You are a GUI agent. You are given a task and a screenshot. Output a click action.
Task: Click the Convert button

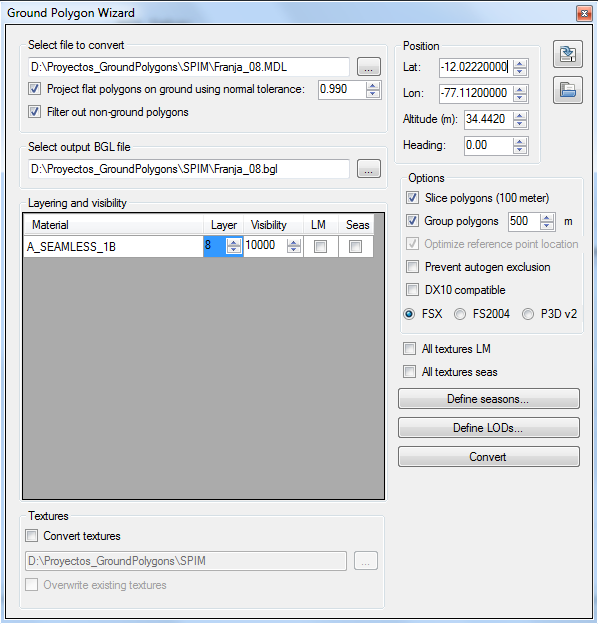click(489, 456)
